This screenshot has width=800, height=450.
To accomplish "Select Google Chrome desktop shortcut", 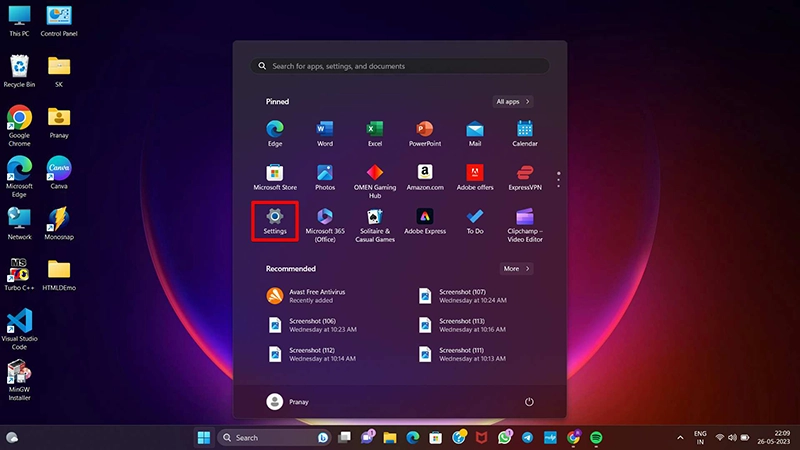I will (19, 126).
